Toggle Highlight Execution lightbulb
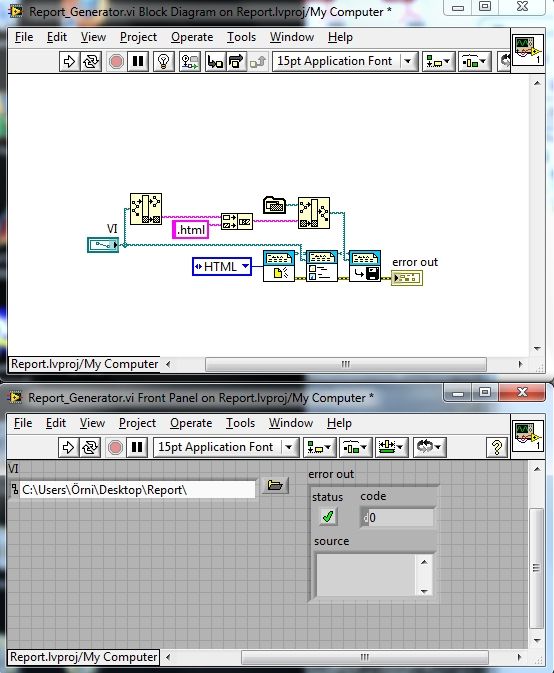Image resolution: width=554 pixels, height=673 pixels. [x=163, y=61]
